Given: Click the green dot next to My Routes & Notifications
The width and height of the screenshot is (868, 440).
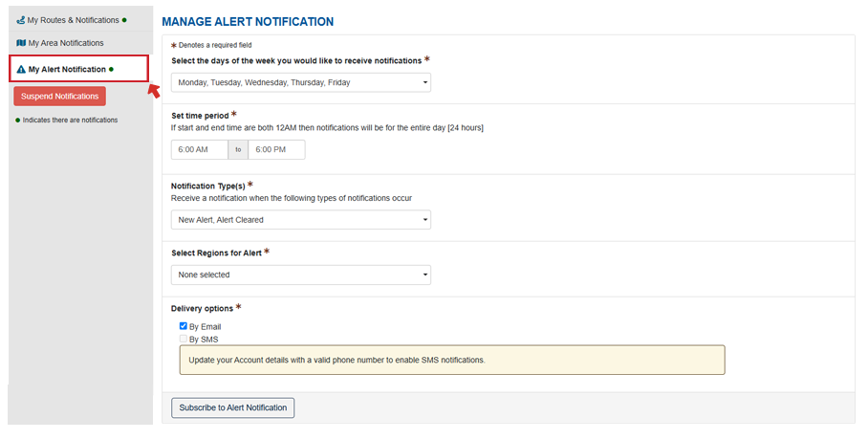Looking at the screenshot, I should click(124, 20).
